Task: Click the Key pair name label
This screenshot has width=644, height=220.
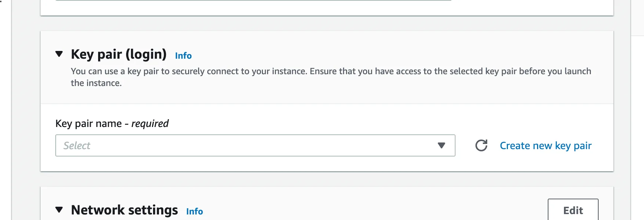Action: point(89,123)
